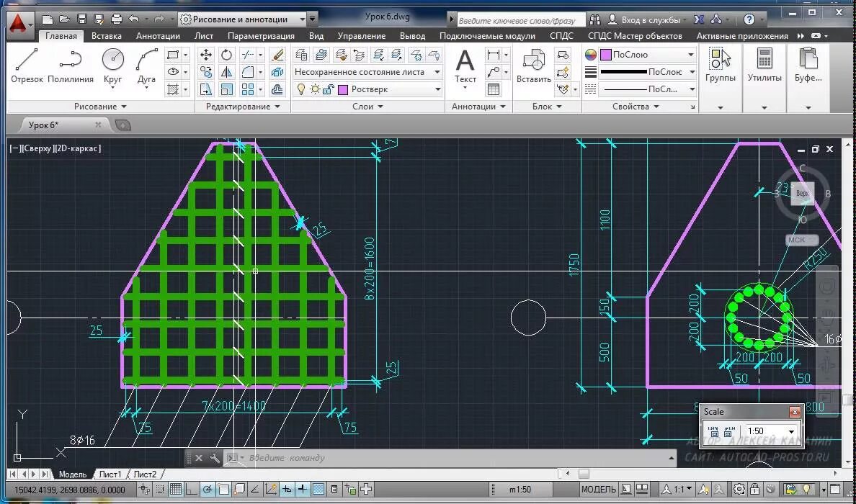Activate the Scale tool in Редактирование
Image resolution: width=856 pixels, height=504 pixels.
226,89
